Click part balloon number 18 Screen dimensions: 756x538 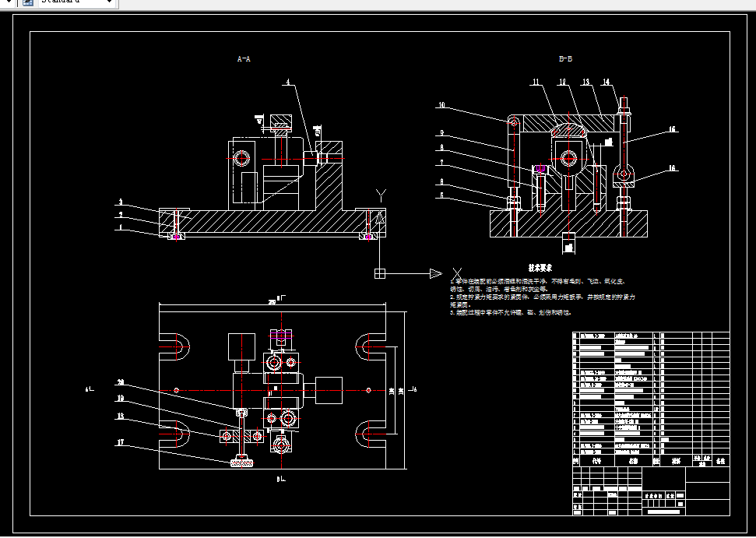coord(121,416)
